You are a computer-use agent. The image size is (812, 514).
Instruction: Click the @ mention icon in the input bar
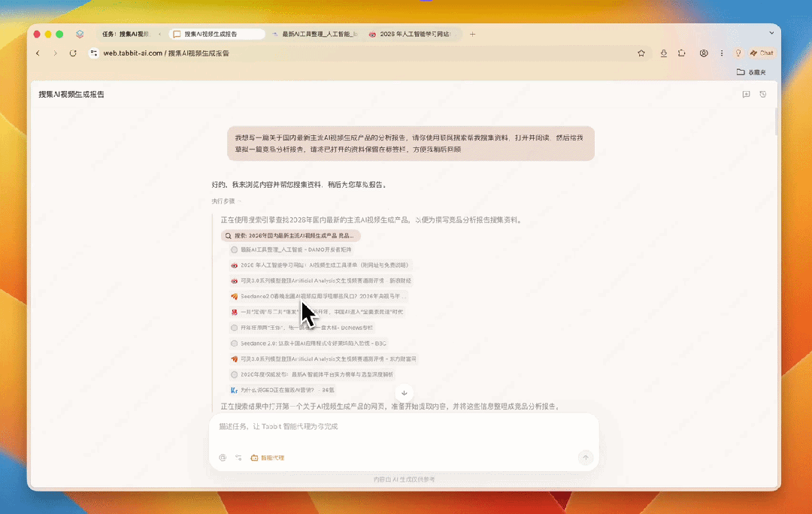click(223, 458)
